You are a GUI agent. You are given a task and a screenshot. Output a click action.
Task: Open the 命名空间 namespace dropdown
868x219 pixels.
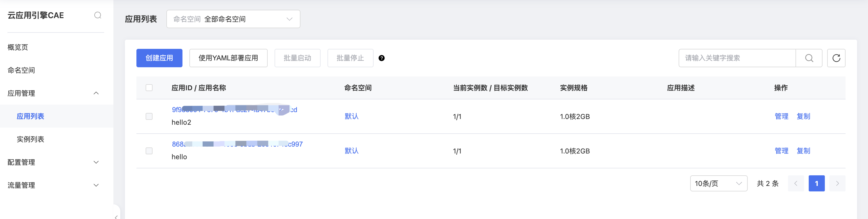233,19
